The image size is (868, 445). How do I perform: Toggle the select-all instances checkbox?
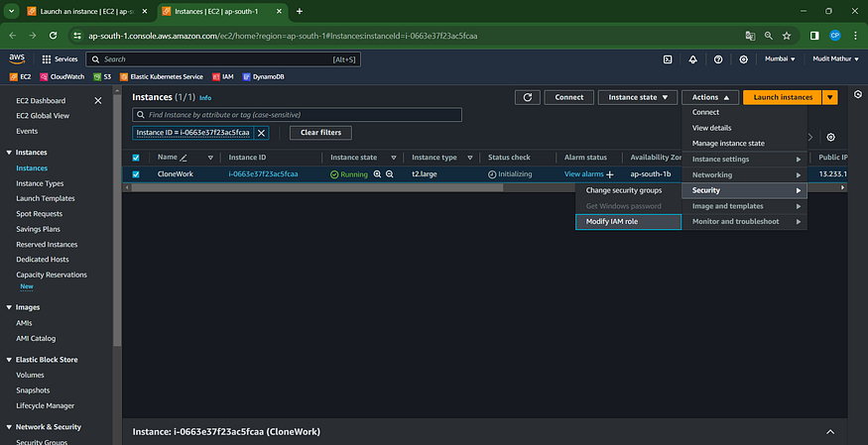[136, 158]
